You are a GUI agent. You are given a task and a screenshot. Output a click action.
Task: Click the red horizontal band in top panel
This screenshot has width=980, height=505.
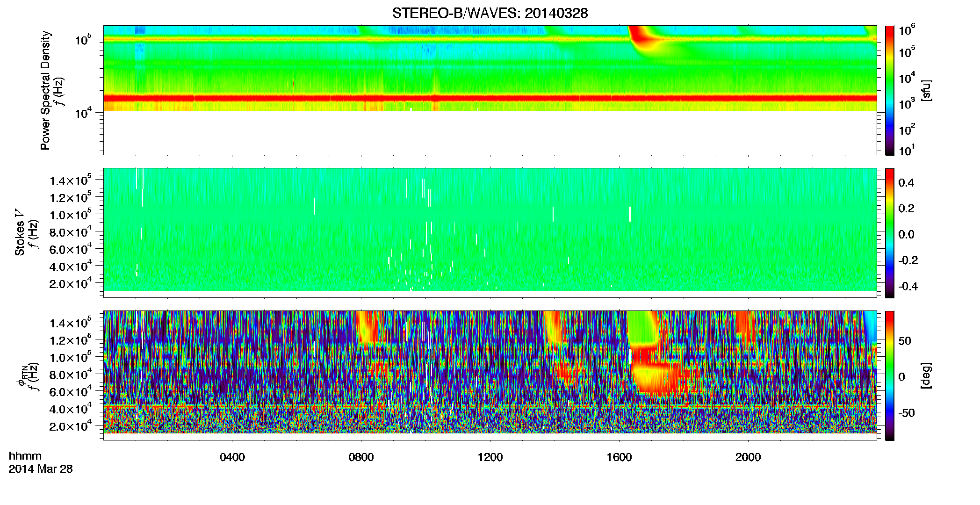(490, 98)
